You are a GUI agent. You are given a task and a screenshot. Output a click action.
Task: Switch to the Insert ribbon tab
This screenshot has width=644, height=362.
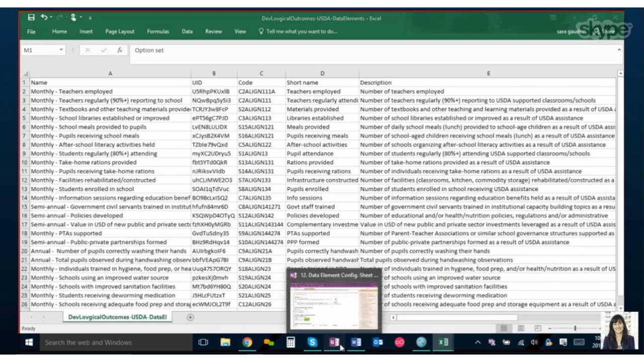[x=86, y=31]
